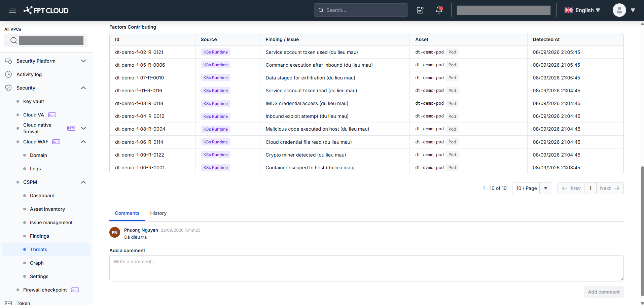Open the user account dropdown arrow
The height and width of the screenshot is (305, 644).
click(x=633, y=10)
